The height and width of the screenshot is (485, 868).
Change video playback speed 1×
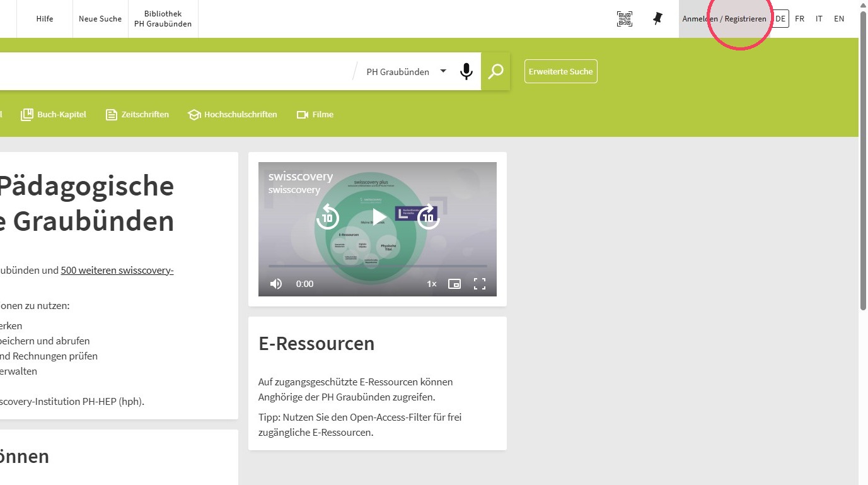coord(432,284)
